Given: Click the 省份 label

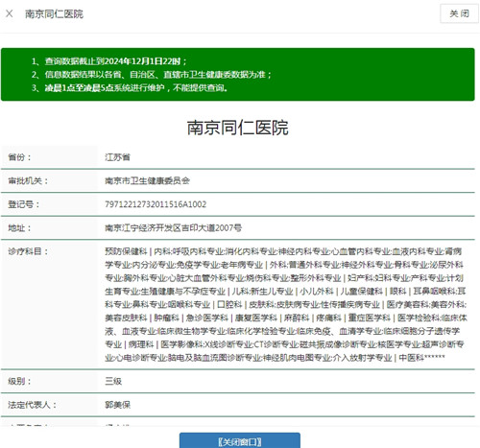Looking at the screenshot, I should point(19,157).
